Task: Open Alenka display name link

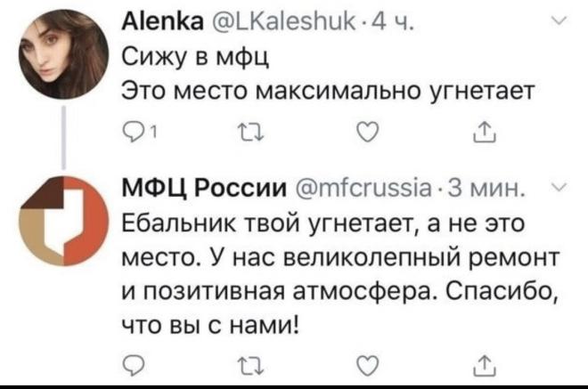Action: click(x=163, y=22)
